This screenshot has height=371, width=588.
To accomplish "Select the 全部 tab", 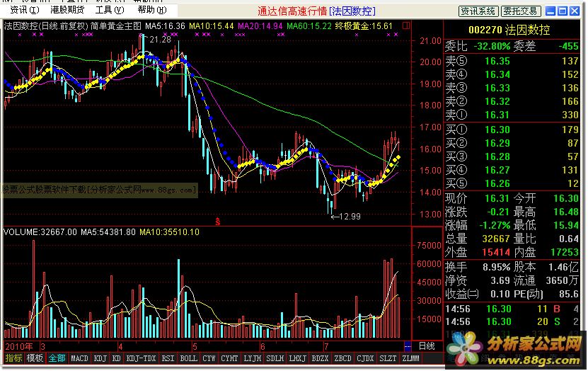I will 57,358.
